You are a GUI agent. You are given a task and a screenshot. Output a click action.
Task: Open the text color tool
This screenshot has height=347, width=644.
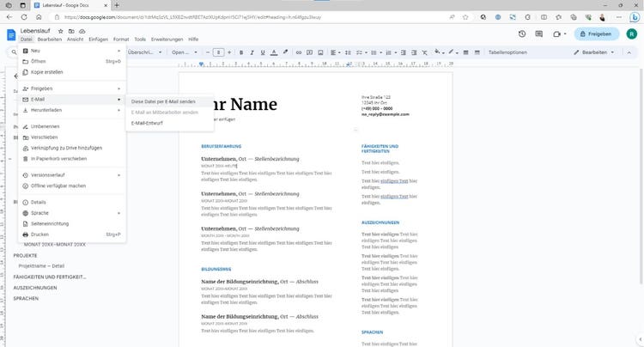click(274, 52)
